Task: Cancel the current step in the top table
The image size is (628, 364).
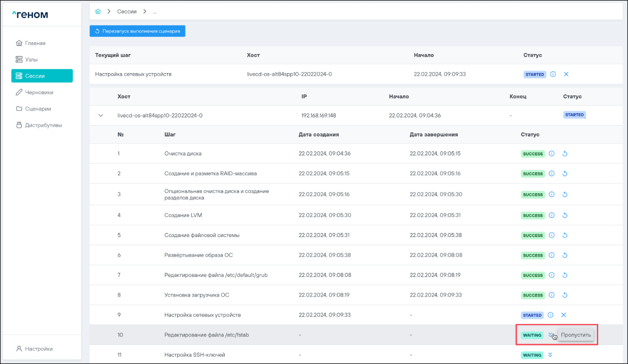Action: (x=566, y=75)
